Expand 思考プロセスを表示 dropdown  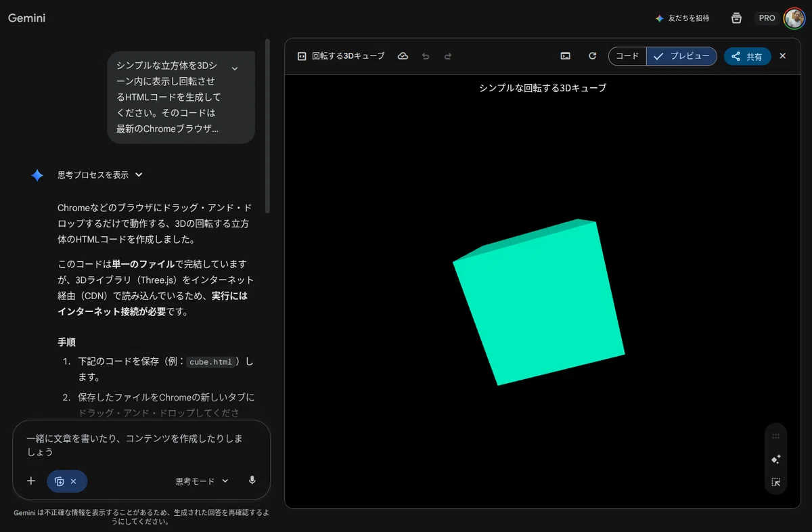click(x=100, y=175)
